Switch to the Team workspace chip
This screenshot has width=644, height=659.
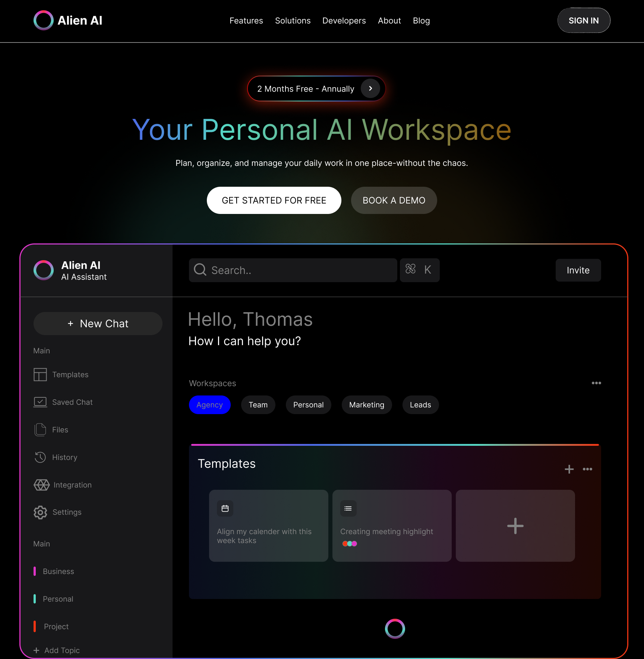coord(258,405)
